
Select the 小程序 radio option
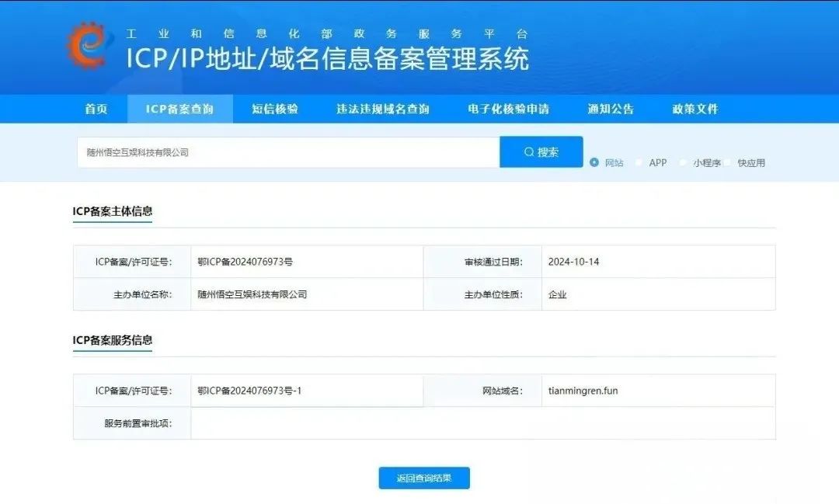click(684, 162)
